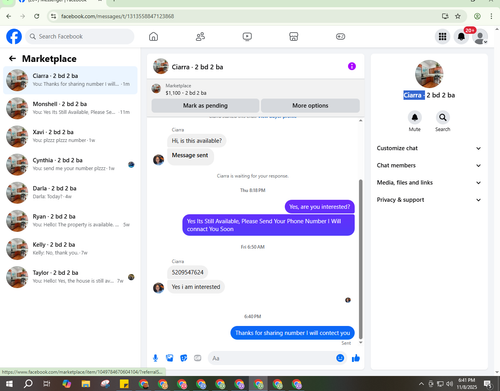The image size is (500, 391).
Task: Expand the Customize chat section
Action: tap(429, 148)
